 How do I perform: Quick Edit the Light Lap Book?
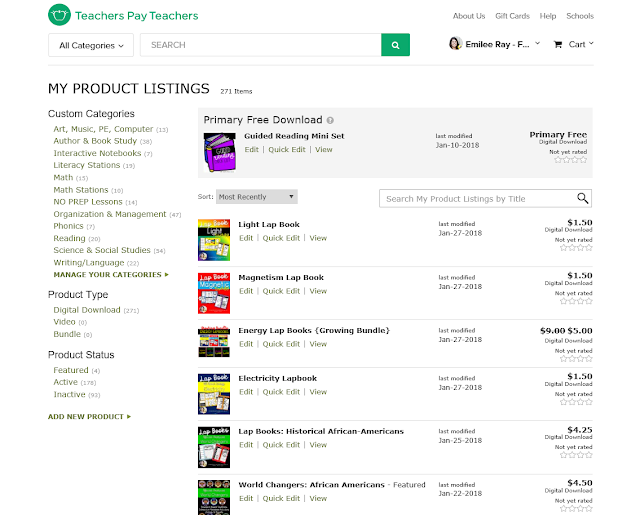point(281,238)
